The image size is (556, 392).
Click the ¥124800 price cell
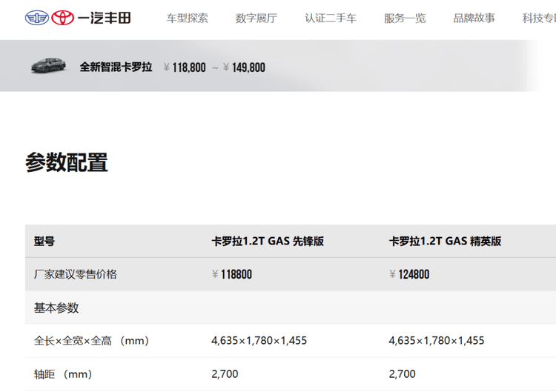[409, 274]
